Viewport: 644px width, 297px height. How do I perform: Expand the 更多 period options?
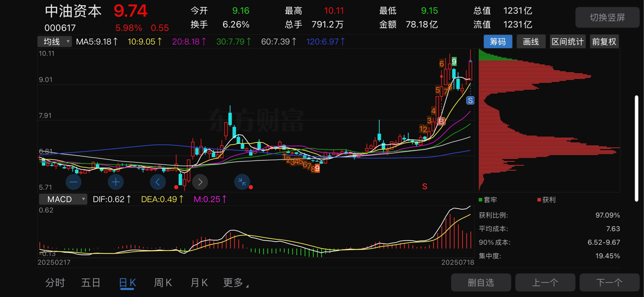click(x=236, y=283)
